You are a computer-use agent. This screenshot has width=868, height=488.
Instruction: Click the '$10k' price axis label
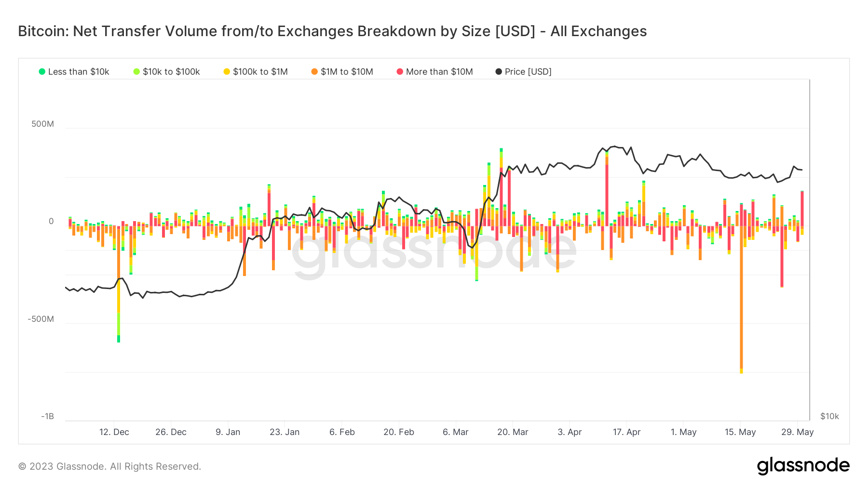click(829, 416)
